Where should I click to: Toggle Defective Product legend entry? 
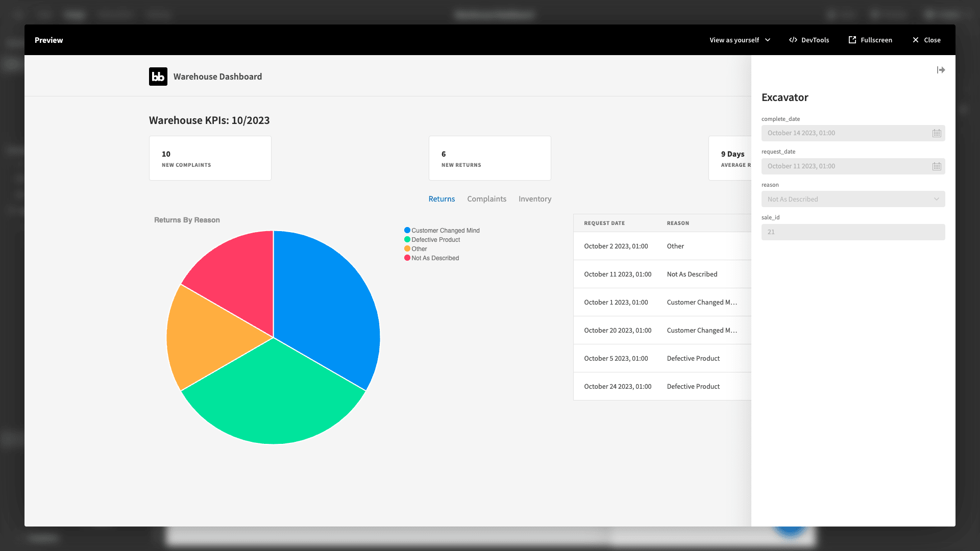click(x=432, y=240)
